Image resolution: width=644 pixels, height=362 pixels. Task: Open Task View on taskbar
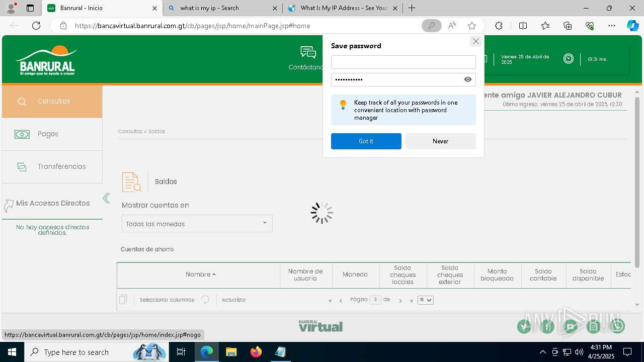pos(182,352)
